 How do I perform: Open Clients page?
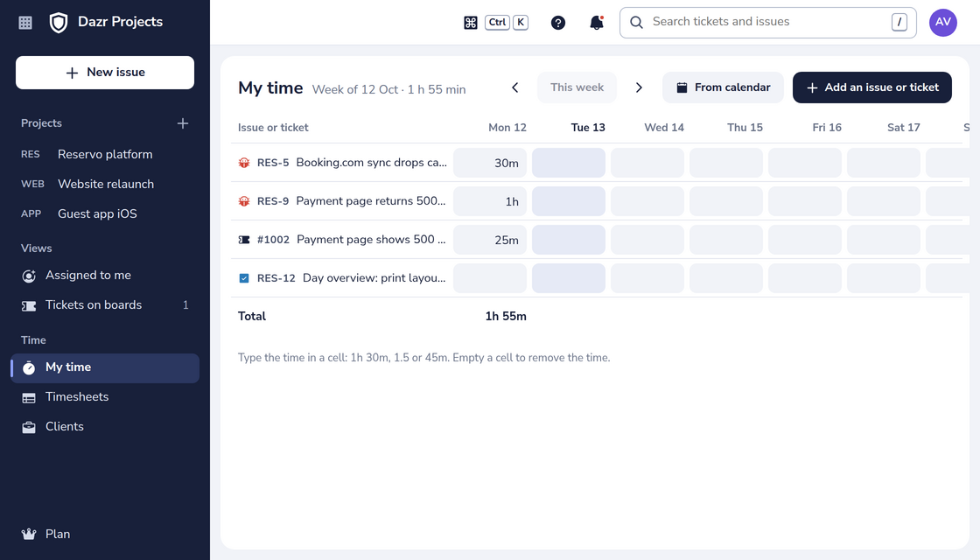click(105, 427)
